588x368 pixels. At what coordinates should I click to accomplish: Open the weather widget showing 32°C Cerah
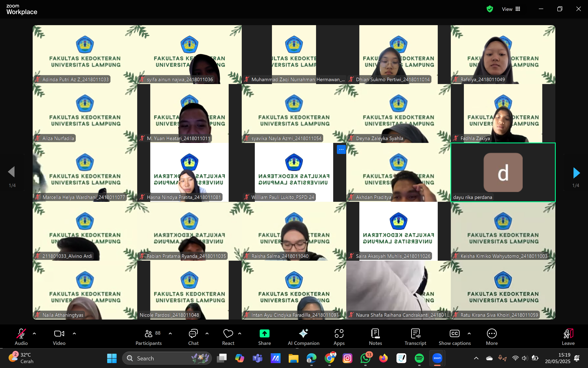[21, 358]
